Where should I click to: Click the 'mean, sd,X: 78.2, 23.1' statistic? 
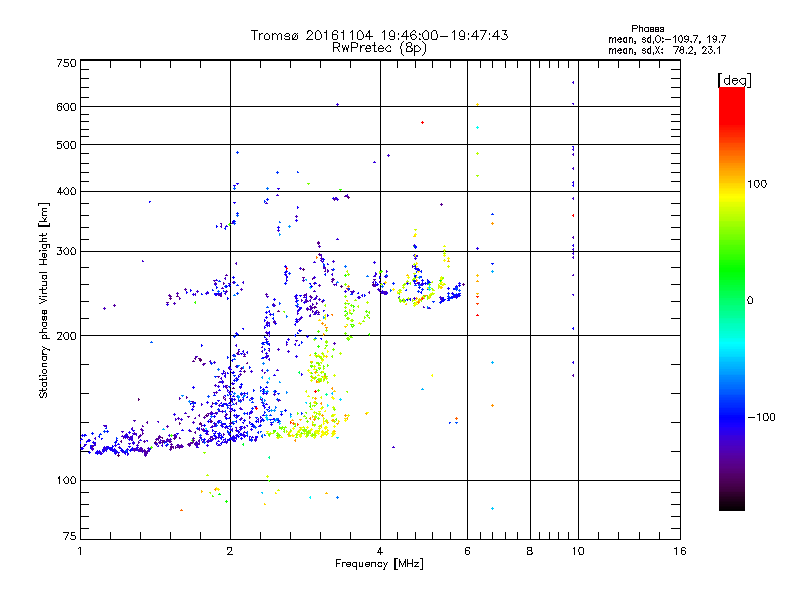tap(664, 50)
